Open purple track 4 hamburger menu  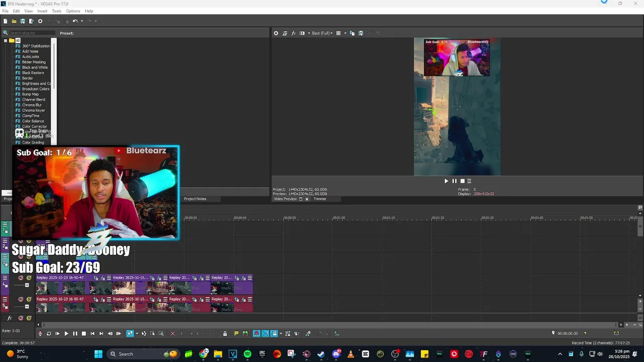[5, 278]
